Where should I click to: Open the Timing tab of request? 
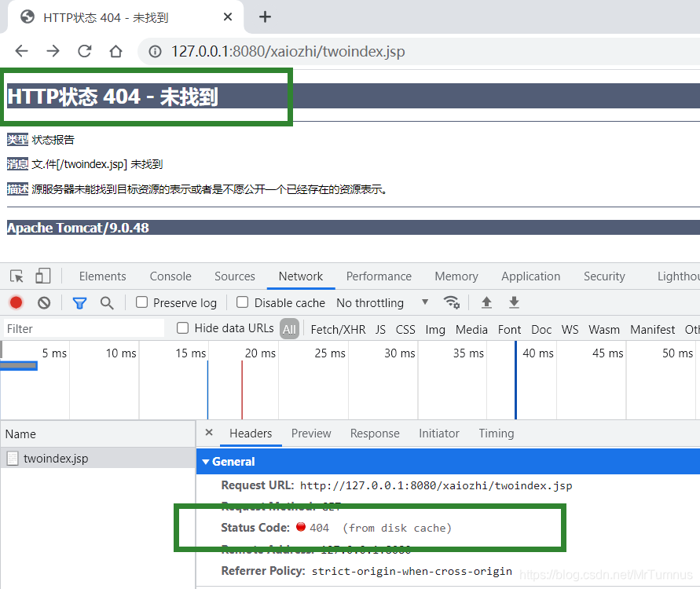(x=497, y=434)
